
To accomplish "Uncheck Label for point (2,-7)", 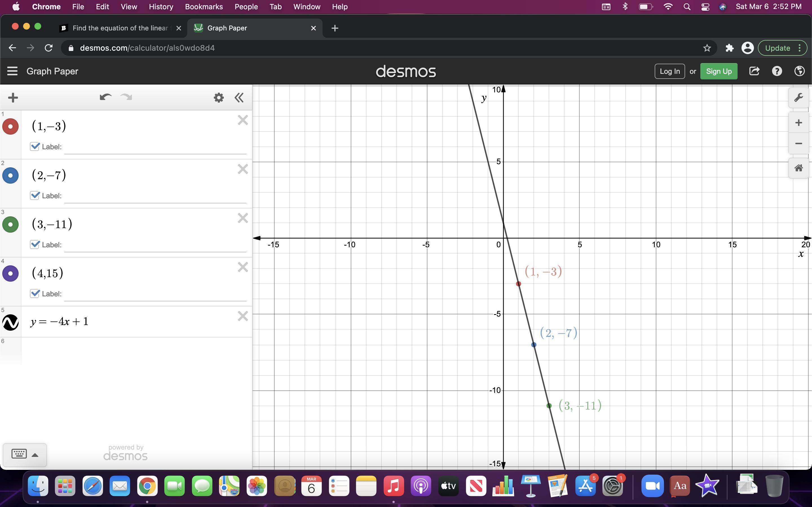I will tap(35, 195).
